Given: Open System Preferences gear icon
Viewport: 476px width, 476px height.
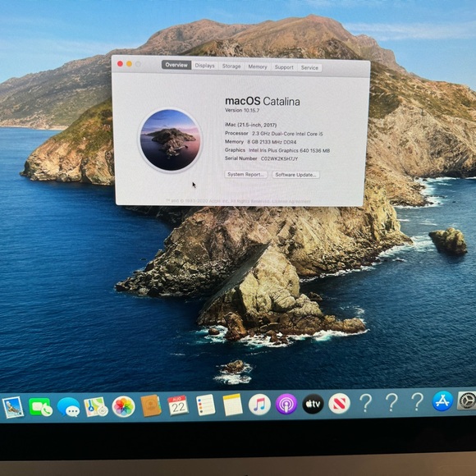Looking at the screenshot, I should click(x=467, y=400).
